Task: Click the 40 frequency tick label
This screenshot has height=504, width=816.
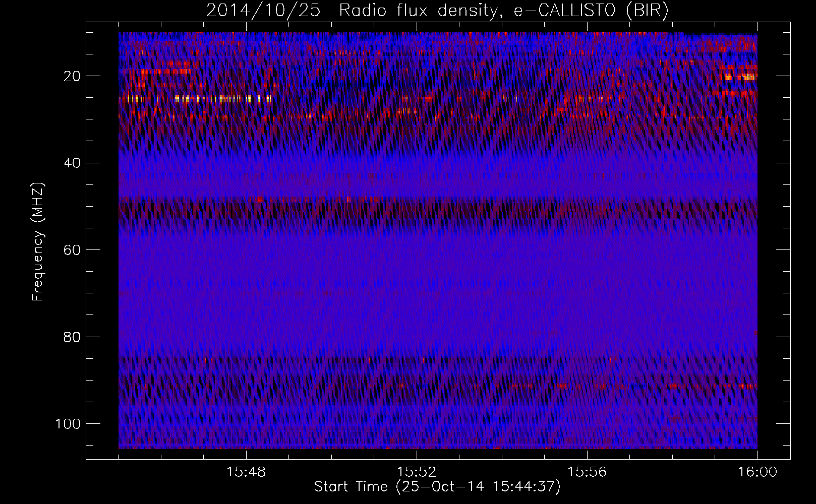Action: coord(72,163)
